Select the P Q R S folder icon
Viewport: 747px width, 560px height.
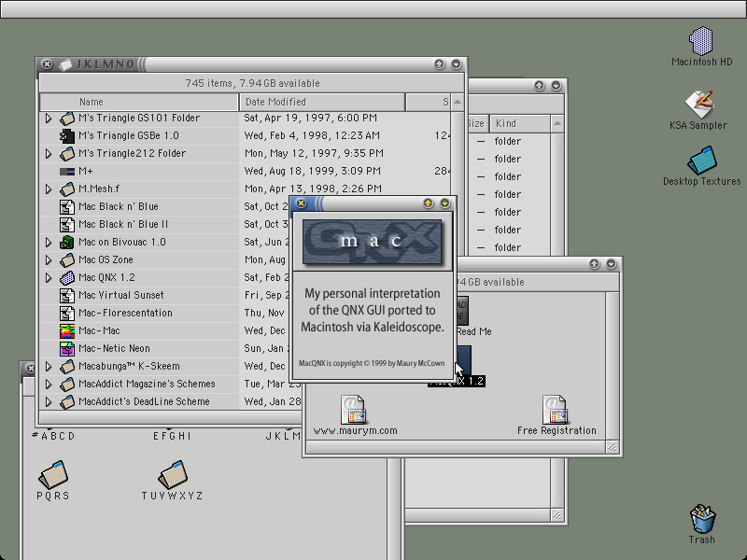click(53, 474)
